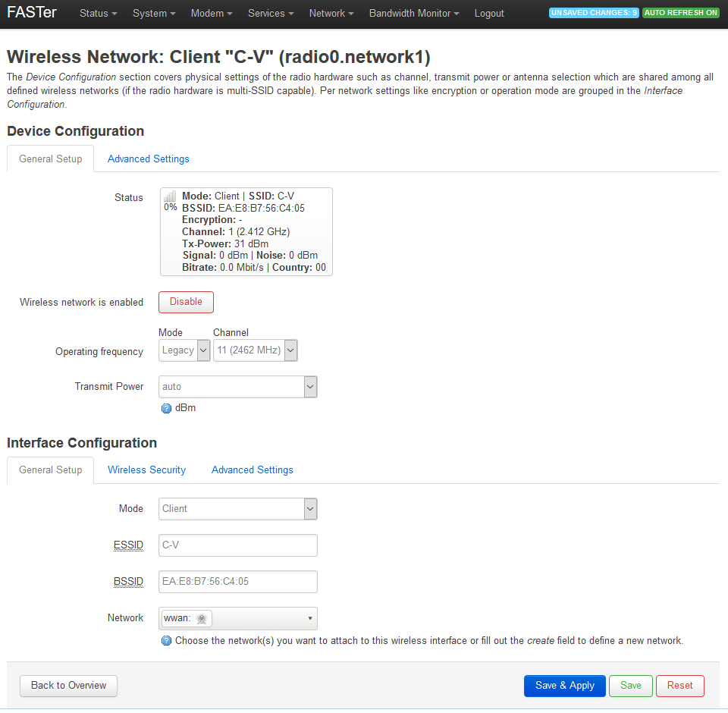This screenshot has height=713, width=728.
Task: Expand the operating frequency Mode dropdown
Action: pos(184,350)
